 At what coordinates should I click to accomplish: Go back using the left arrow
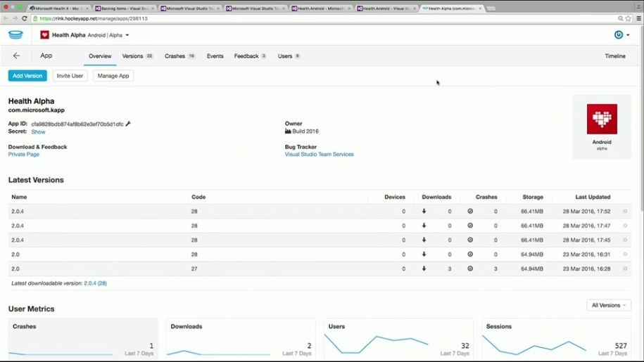[x=16, y=56]
